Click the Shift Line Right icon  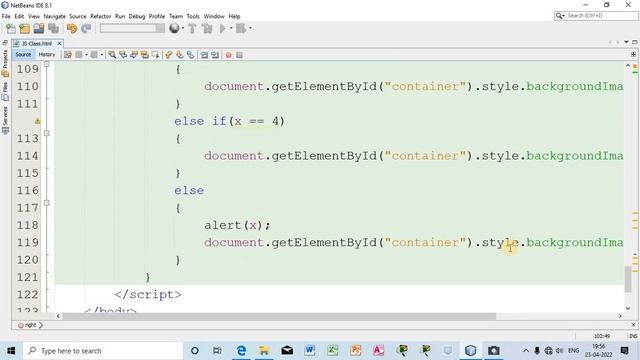coord(215,55)
